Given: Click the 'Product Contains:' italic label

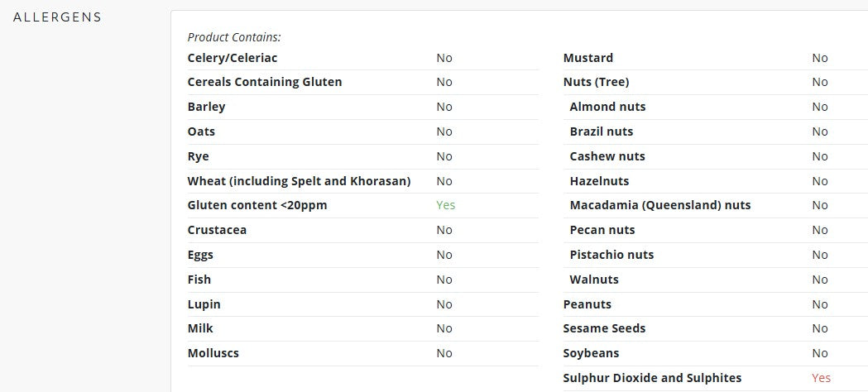Looking at the screenshot, I should tap(233, 37).
